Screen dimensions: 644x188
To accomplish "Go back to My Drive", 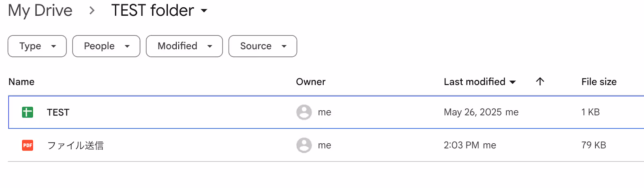I will point(40,10).
